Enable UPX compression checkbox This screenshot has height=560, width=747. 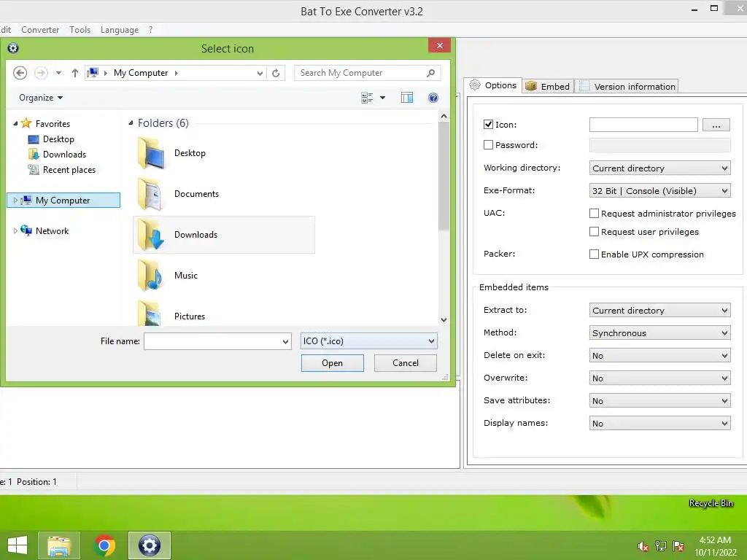coord(594,254)
